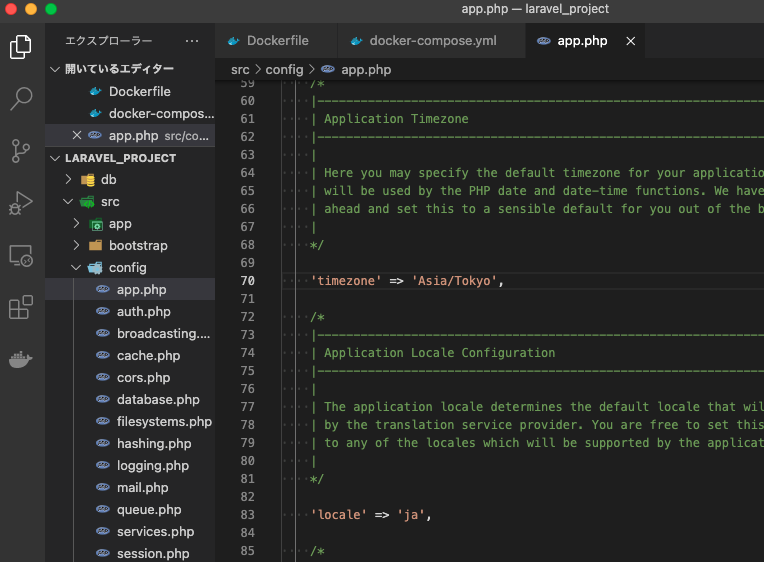Screen dimensions: 764x562
Task: Switch to the Dockerfile tab
Action: (277, 41)
